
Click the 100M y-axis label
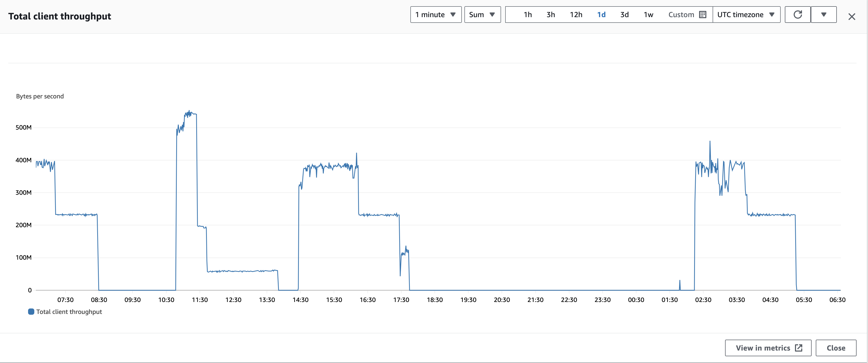pyautogui.click(x=24, y=258)
